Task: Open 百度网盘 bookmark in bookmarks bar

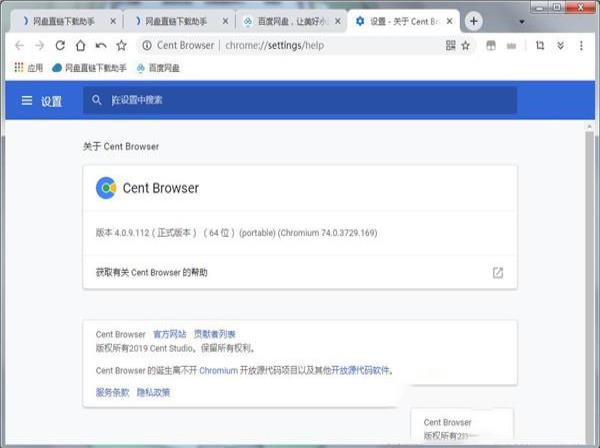Action: (x=158, y=68)
